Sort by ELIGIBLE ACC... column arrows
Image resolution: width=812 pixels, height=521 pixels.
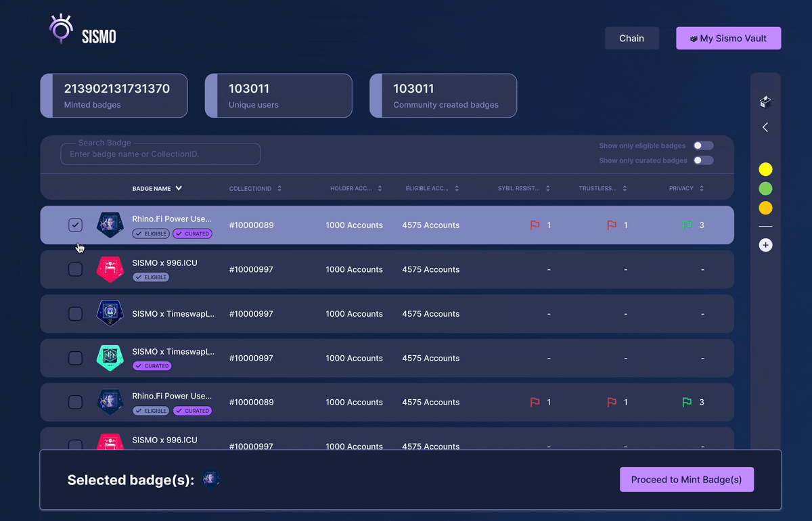pos(457,189)
